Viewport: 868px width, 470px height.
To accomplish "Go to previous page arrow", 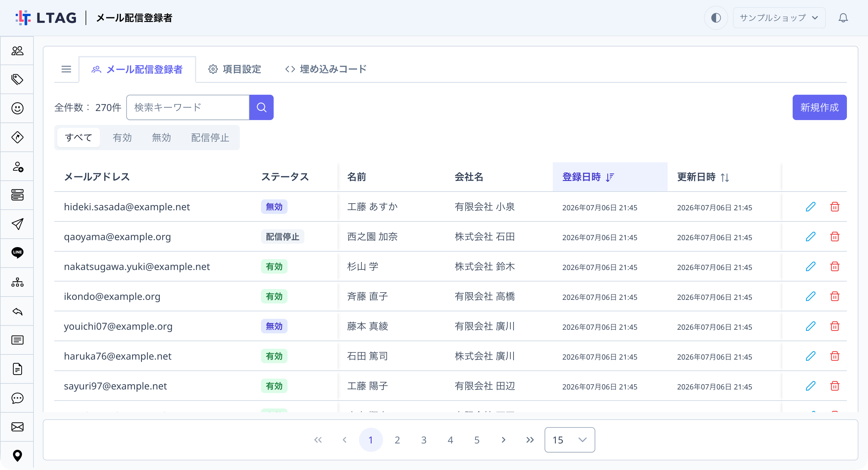I will 344,440.
